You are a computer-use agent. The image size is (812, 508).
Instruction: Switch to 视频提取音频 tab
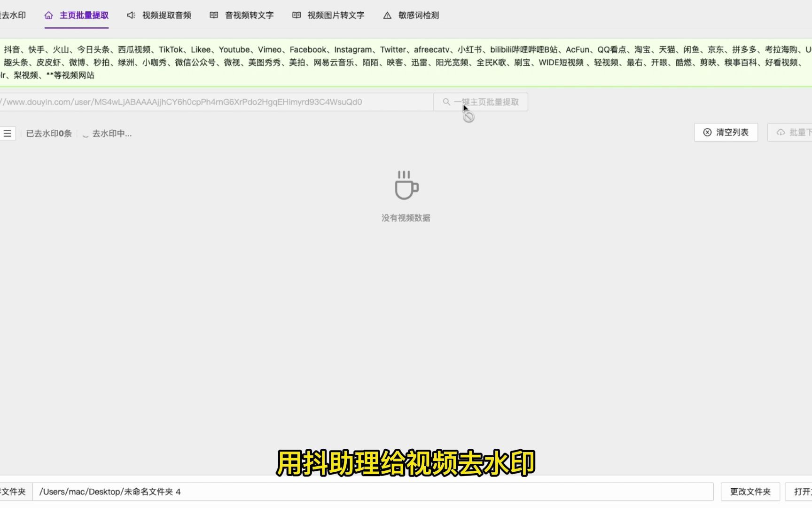coord(159,16)
